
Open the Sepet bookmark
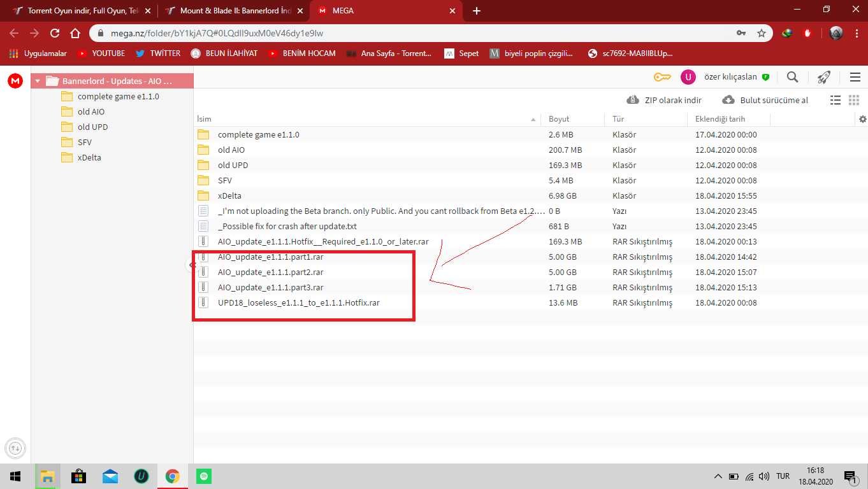tap(462, 53)
